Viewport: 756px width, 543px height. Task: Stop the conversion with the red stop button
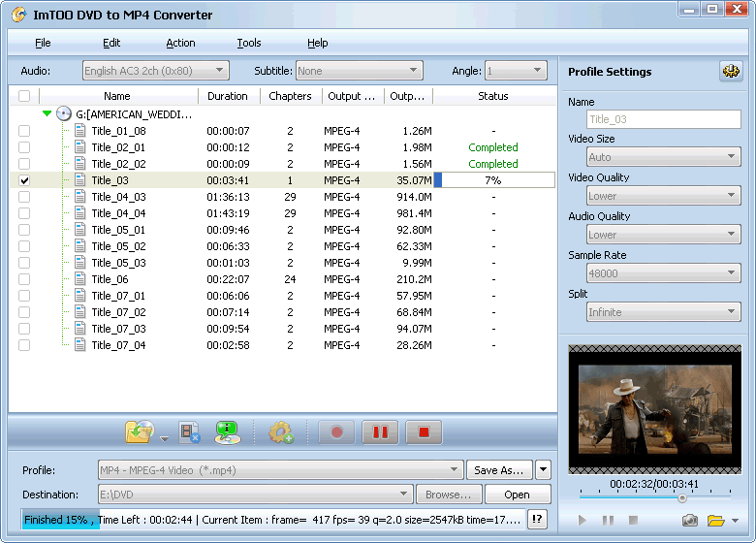click(424, 432)
